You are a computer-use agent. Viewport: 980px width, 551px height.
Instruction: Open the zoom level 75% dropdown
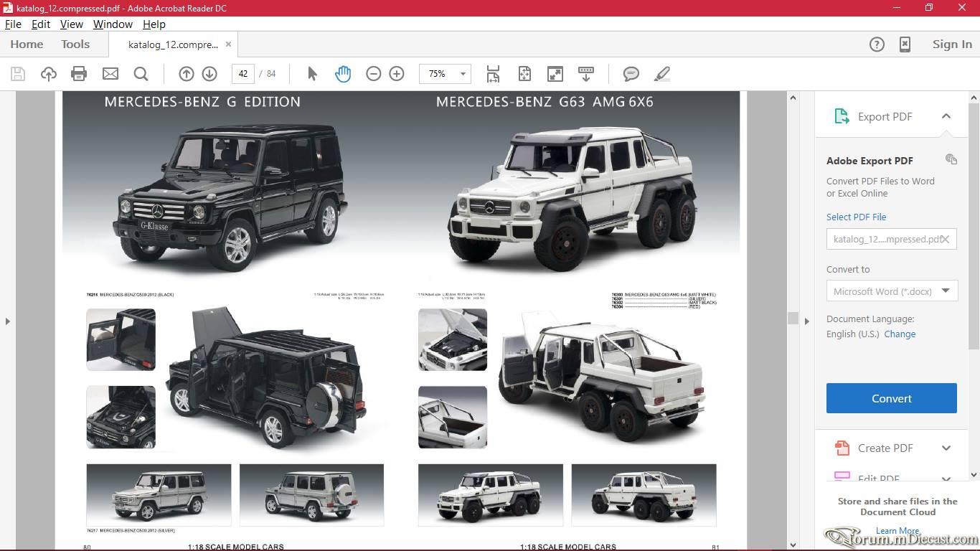[463, 74]
